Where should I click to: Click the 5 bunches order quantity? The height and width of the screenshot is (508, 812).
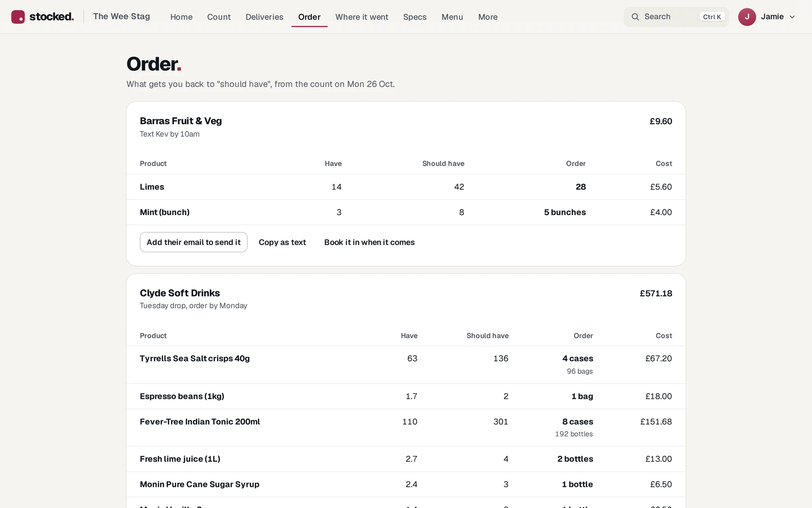(x=565, y=212)
